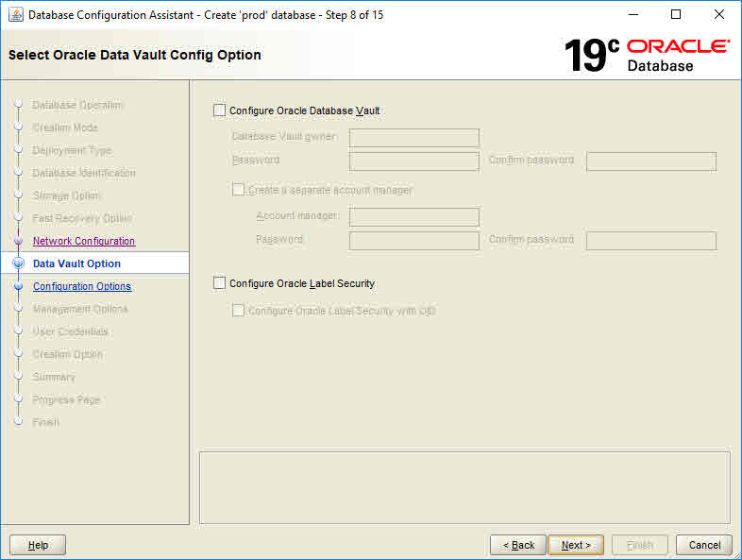
Task: Click the Network Configuration step bullet icon
Action: pos(17,242)
